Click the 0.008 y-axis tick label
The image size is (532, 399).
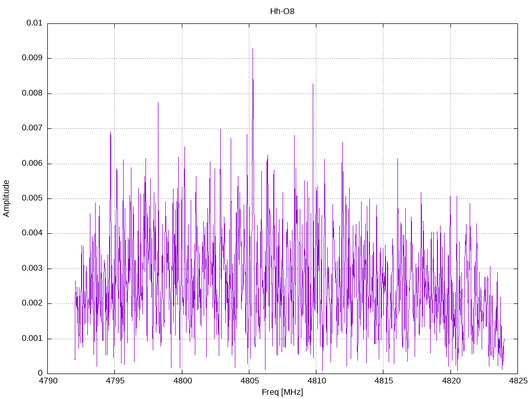[32, 93]
